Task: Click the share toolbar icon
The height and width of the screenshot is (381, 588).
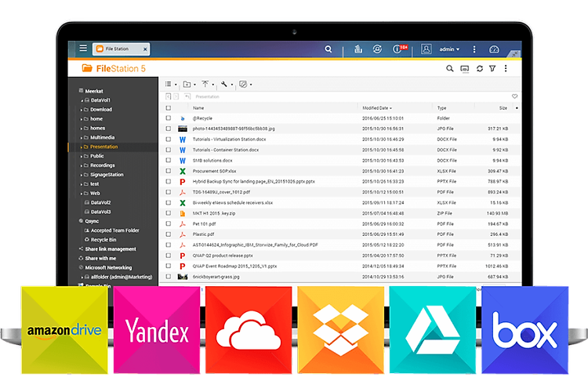Action: [243, 84]
